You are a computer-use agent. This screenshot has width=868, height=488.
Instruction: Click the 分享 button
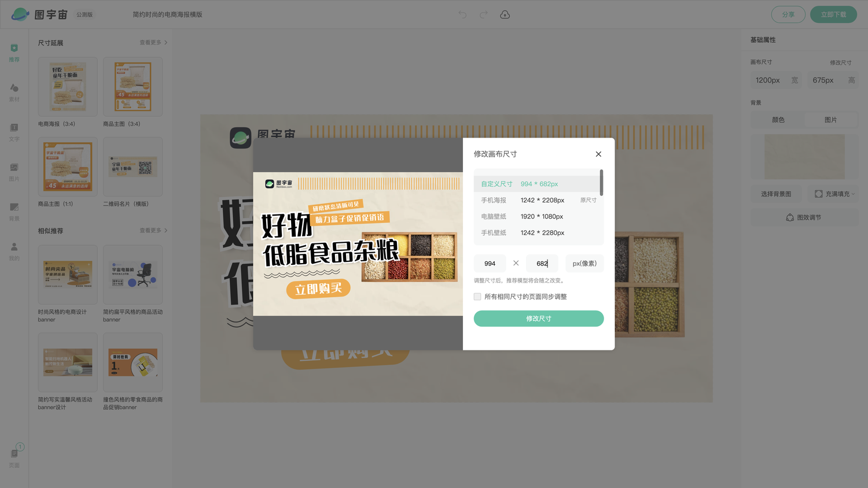click(788, 14)
